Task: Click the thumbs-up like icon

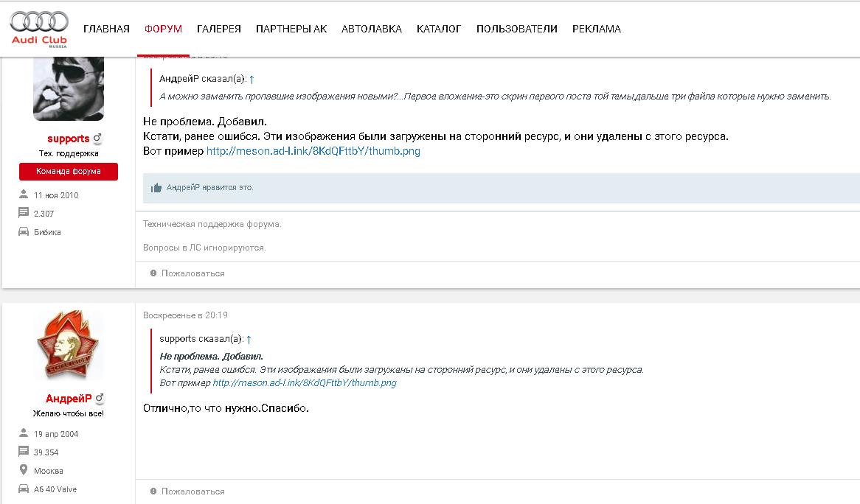Action: pyautogui.click(x=156, y=188)
